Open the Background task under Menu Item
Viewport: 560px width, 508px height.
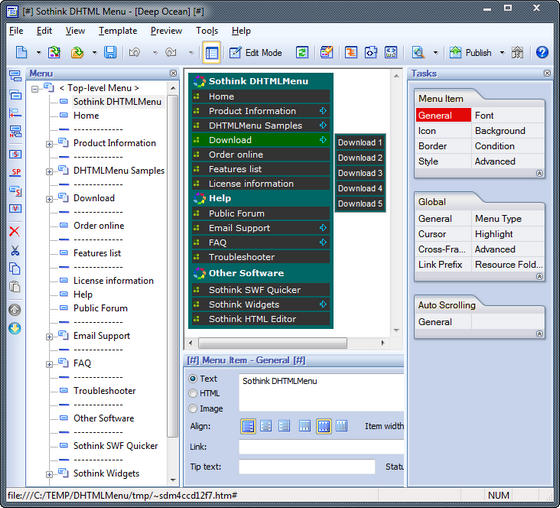tap(500, 131)
